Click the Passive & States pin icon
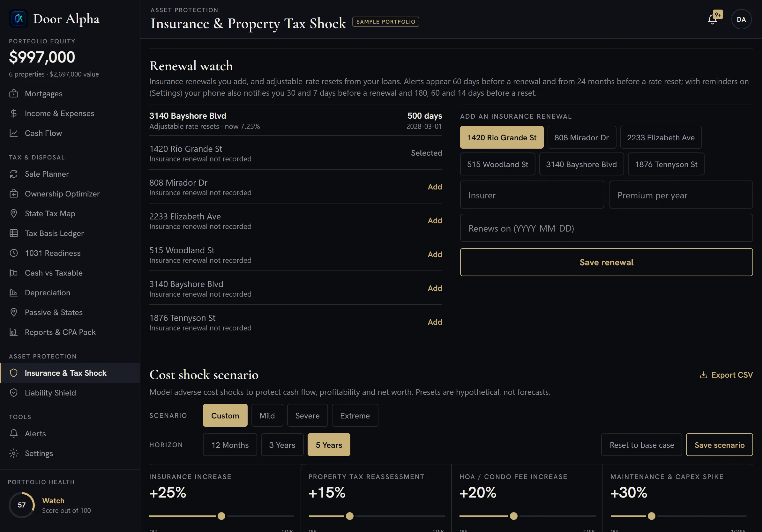This screenshot has height=532, width=762. pos(14,312)
